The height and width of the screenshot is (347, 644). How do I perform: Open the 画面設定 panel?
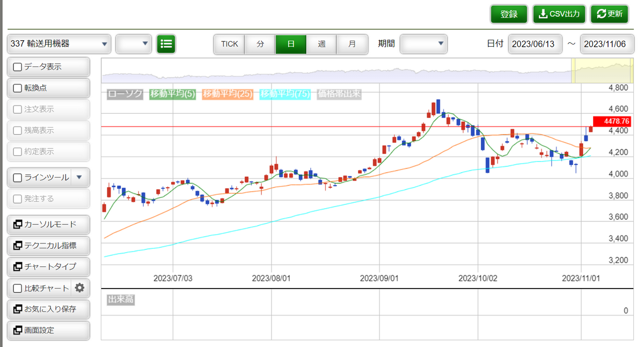click(48, 330)
